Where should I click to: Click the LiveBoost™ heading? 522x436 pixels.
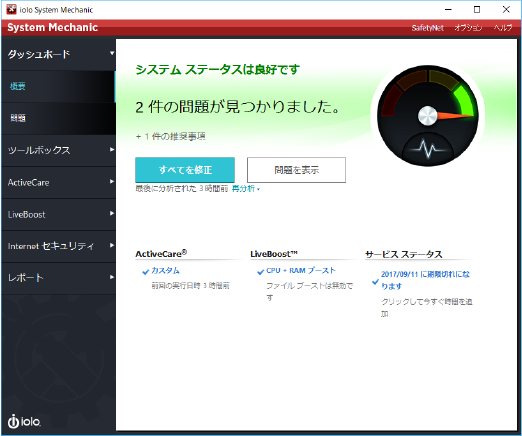pyautogui.click(x=274, y=254)
